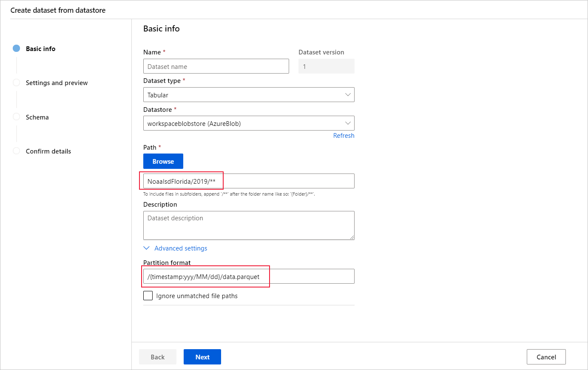
Task: Focus the Dataset name input field
Action: coord(216,66)
